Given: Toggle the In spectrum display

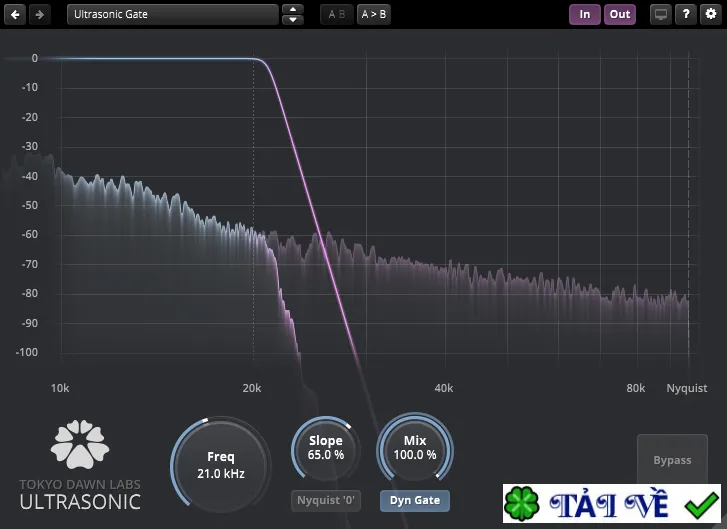Looking at the screenshot, I should click(x=585, y=14).
